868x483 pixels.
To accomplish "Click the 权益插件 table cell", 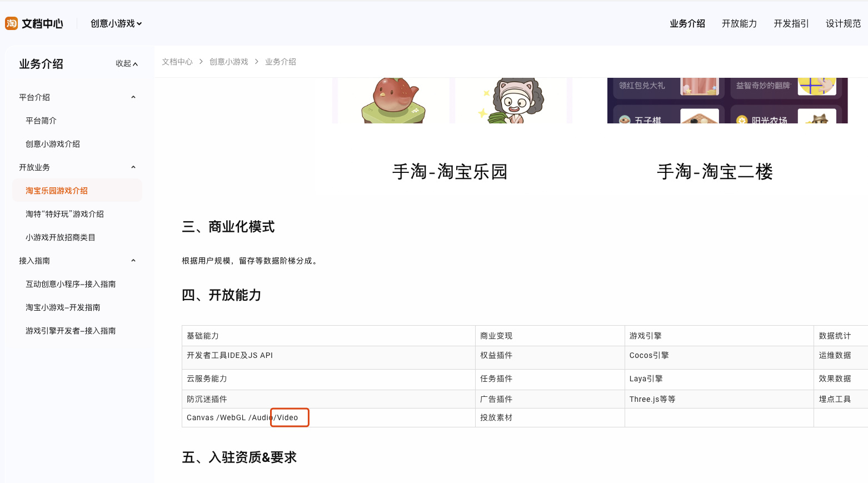I will click(550, 357).
